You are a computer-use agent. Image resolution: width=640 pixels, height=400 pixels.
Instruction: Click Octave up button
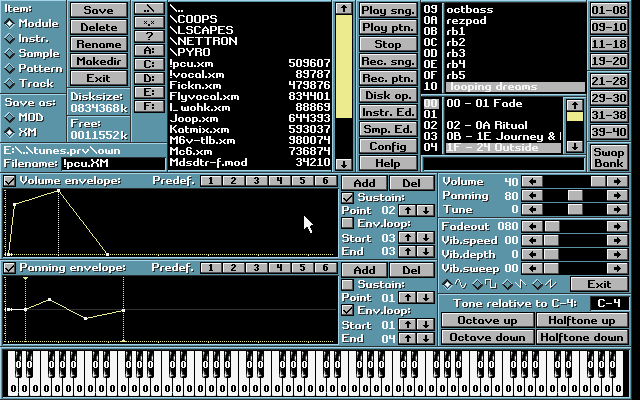(487, 320)
